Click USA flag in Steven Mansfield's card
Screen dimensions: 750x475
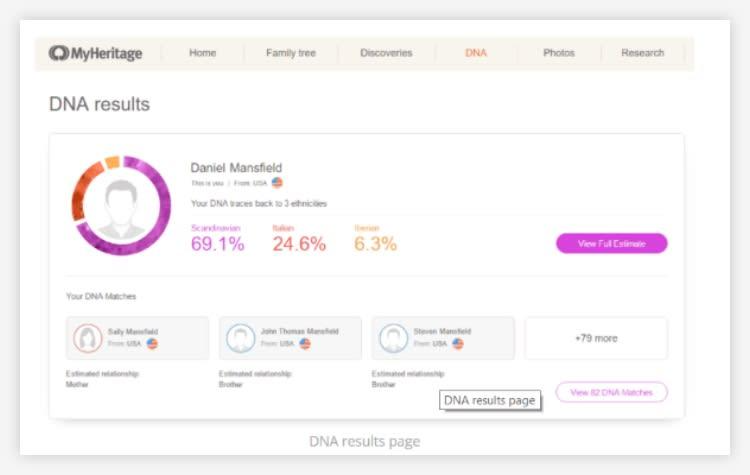(458, 343)
